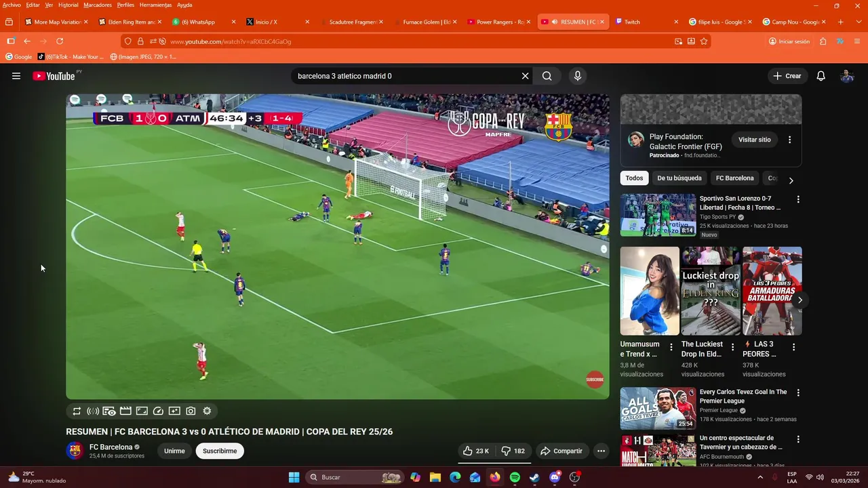
Task: Visit sponsor site with Visitar sitio
Action: coord(754,140)
